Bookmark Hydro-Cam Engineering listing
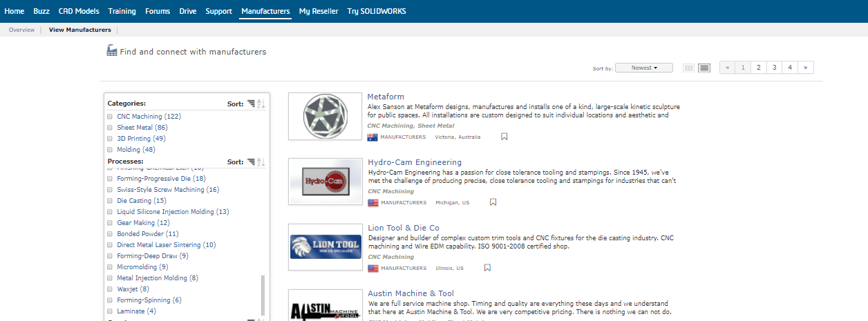This screenshot has width=868, height=321. pyautogui.click(x=493, y=202)
